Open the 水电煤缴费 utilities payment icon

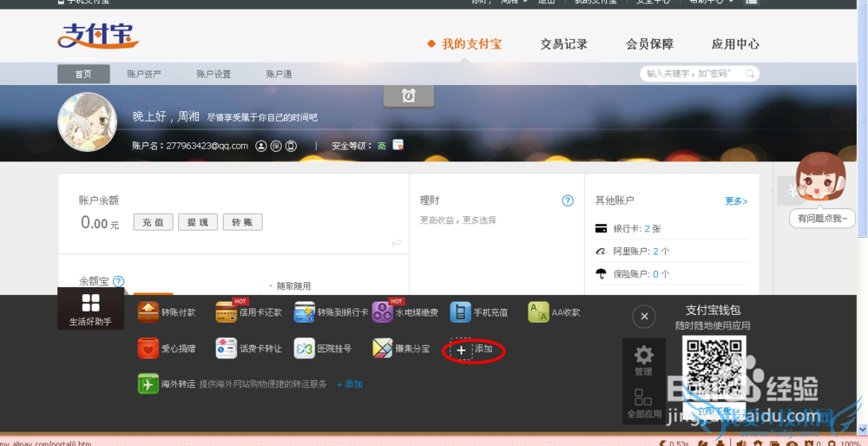click(383, 312)
